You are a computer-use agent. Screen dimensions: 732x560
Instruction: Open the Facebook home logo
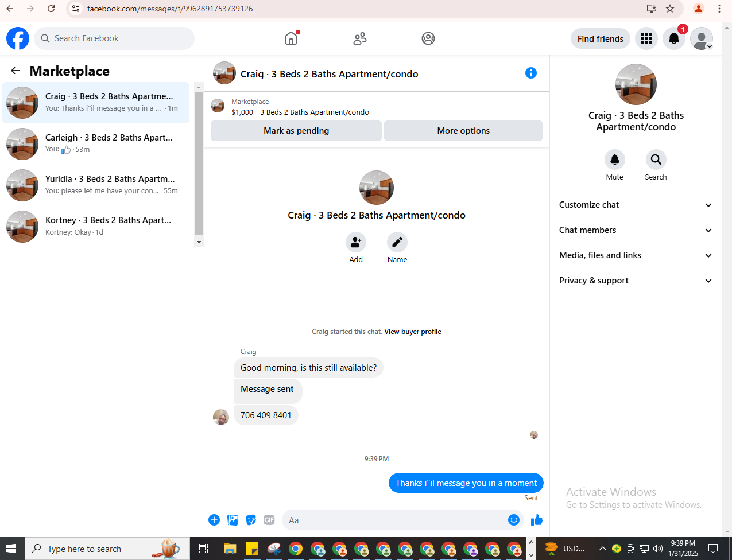click(x=18, y=38)
